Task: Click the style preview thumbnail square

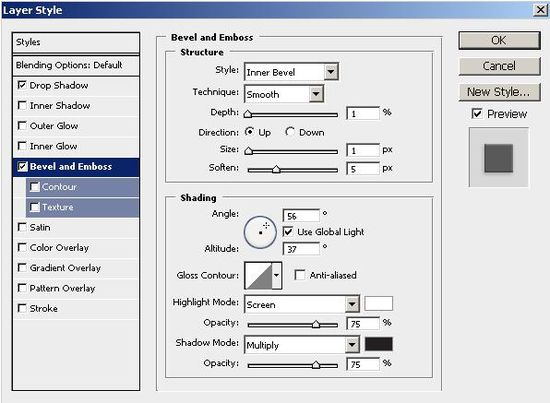Action: pyautogui.click(x=498, y=158)
